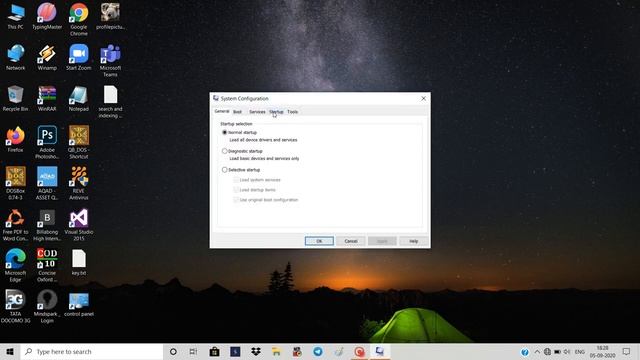The width and height of the screenshot is (640, 360).
Task: Select the key.txt desktop file
Action: click(x=79, y=262)
